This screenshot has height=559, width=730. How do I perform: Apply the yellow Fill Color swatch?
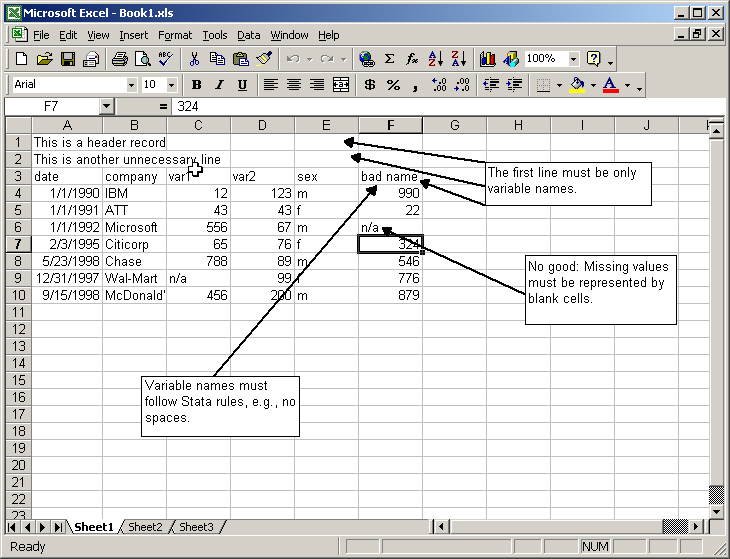click(x=577, y=85)
